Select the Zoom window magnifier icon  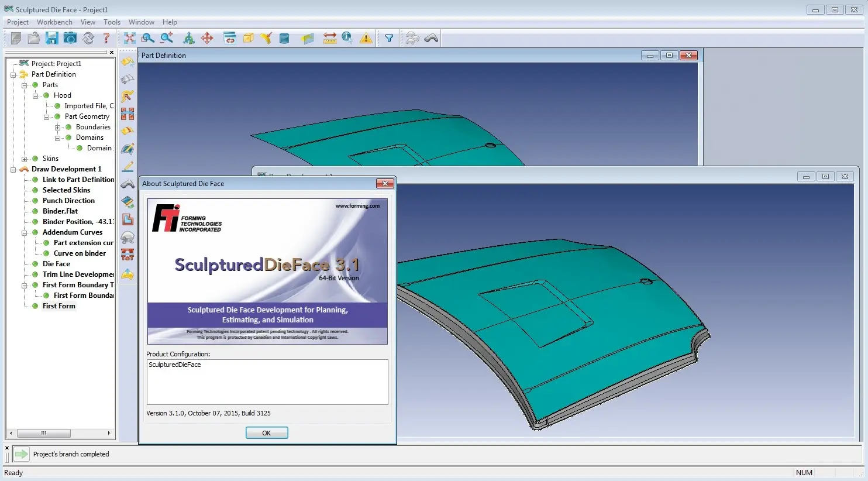[x=148, y=38]
